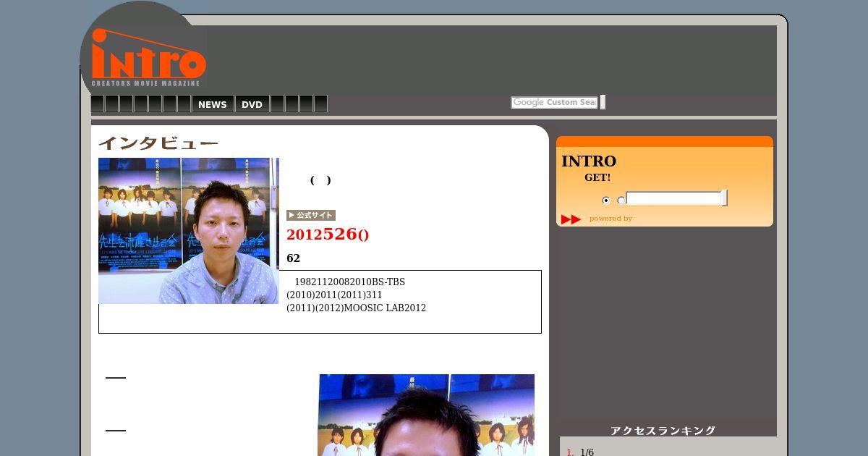Open the DVD navigation tab

click(x=252, y=104)
